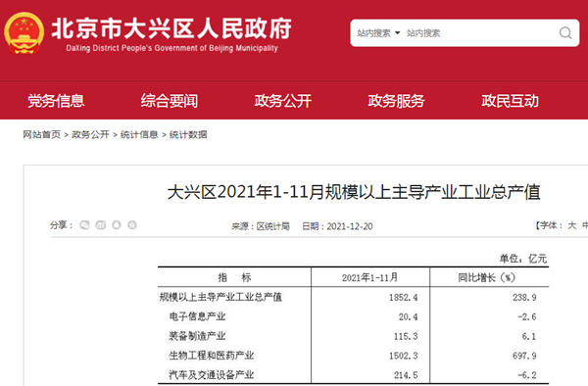
Task: Click the national emblem logo
Action: [24, 33]
